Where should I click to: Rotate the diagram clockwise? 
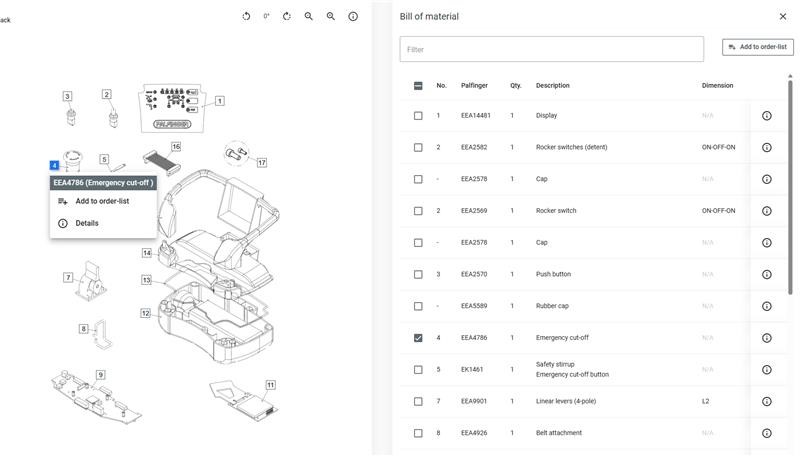coord(287,16)
